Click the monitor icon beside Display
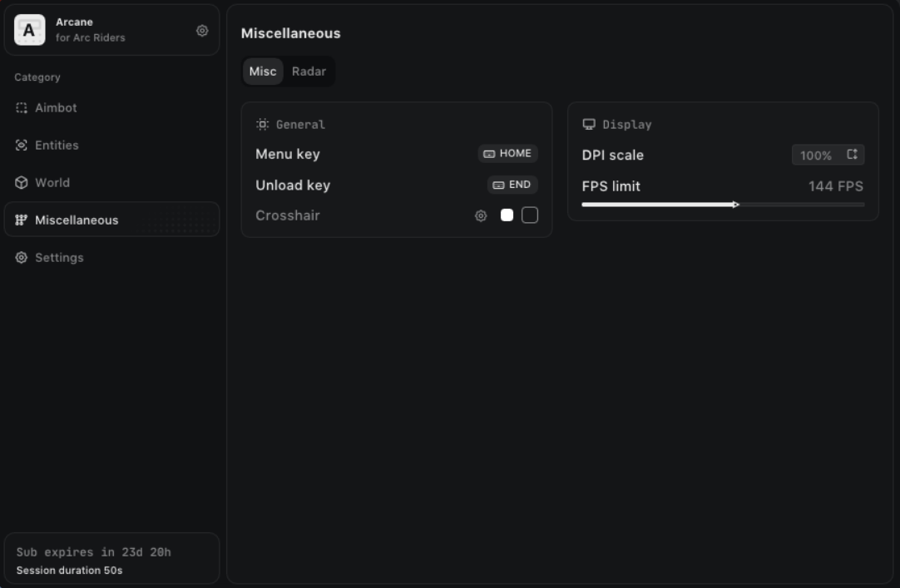Viewport: 900px width, 588px height. click(x=589, y=124)
